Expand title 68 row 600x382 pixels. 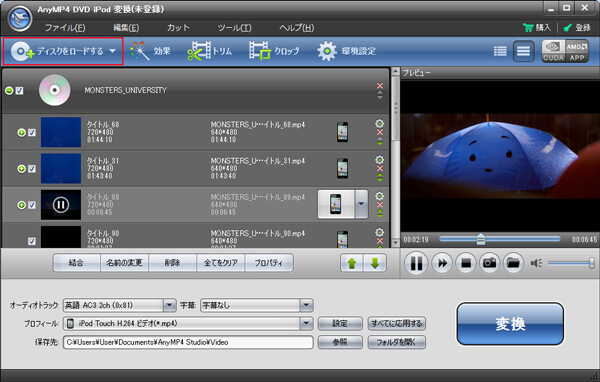pos(21,132)
